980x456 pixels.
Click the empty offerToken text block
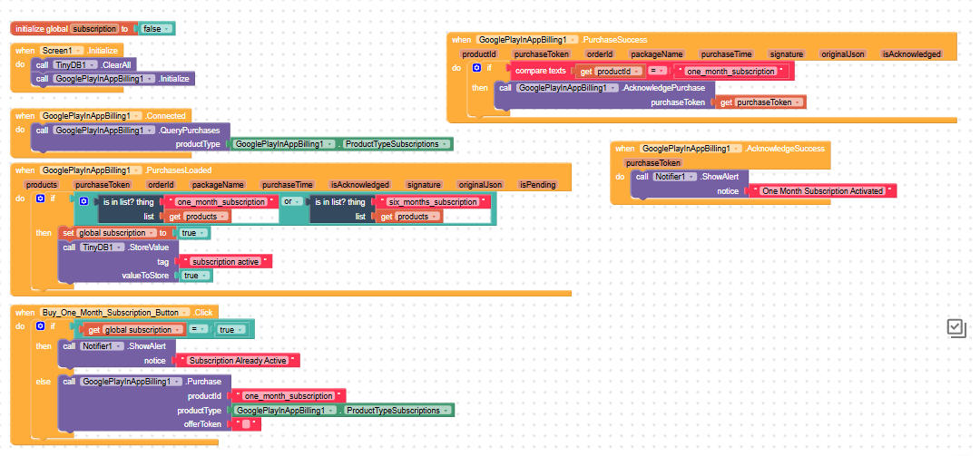click(x=246, y=424)
